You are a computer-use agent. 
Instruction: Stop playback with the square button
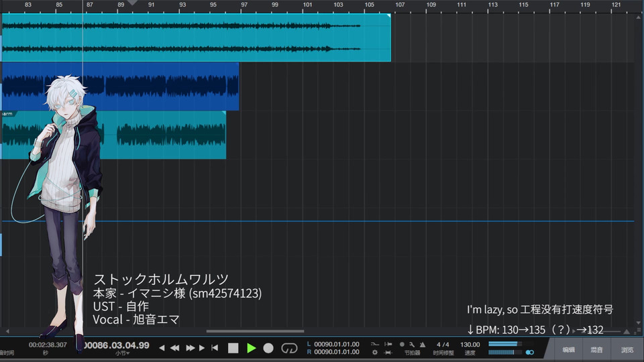(x=233, y=348)
